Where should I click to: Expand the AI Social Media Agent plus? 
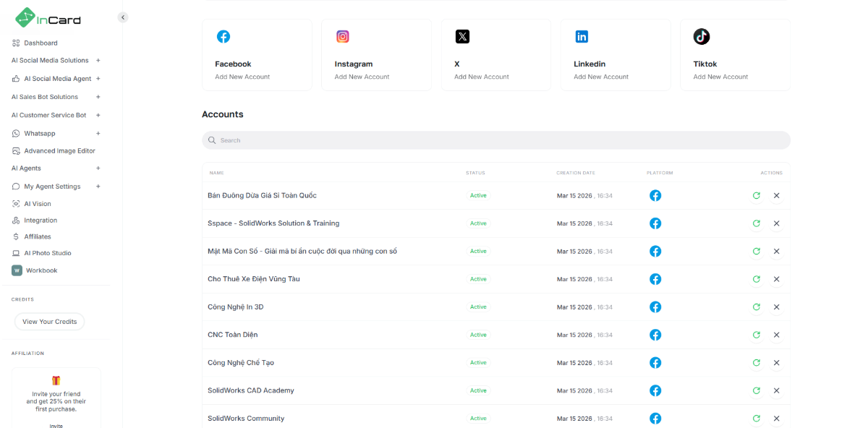(98, 79)
